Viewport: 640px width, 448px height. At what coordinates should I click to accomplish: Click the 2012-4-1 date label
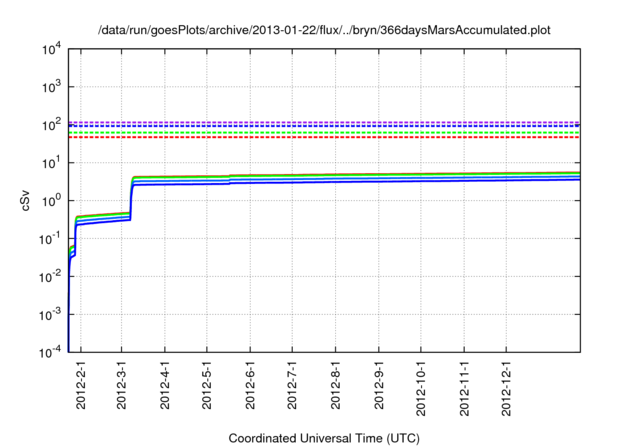[x=165, y=385]
